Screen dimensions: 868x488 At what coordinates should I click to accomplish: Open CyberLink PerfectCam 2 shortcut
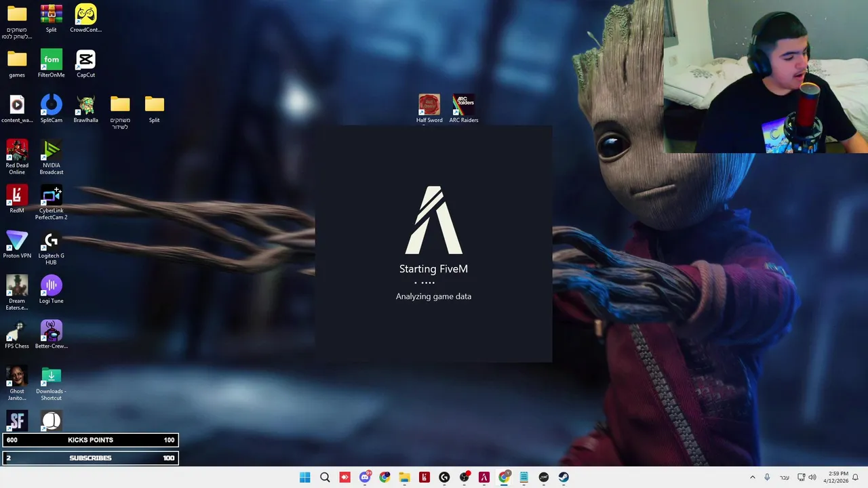51,203
